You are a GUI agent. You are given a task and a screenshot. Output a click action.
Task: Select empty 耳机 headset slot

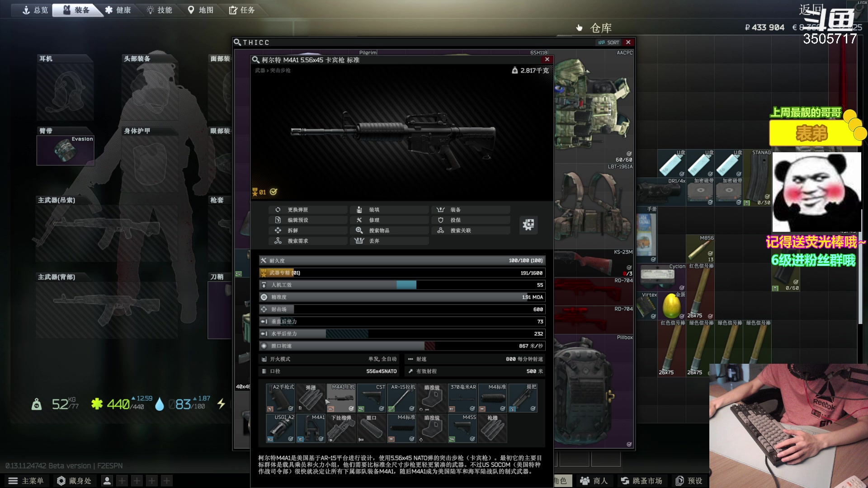pos(66,92)
